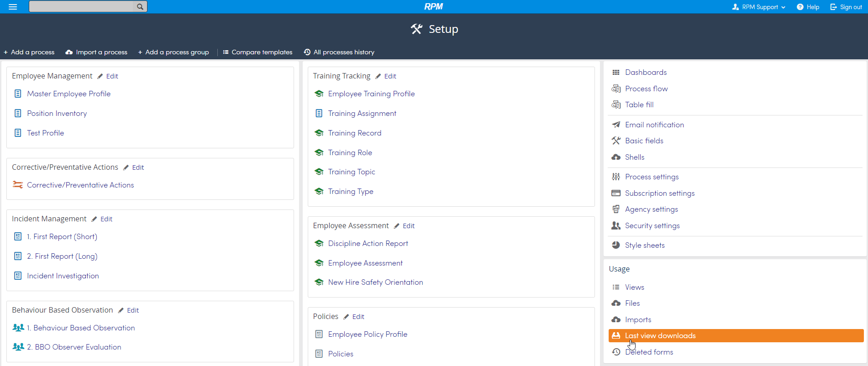
Task: Open 1. First Report (Short)
Action: 62,236
